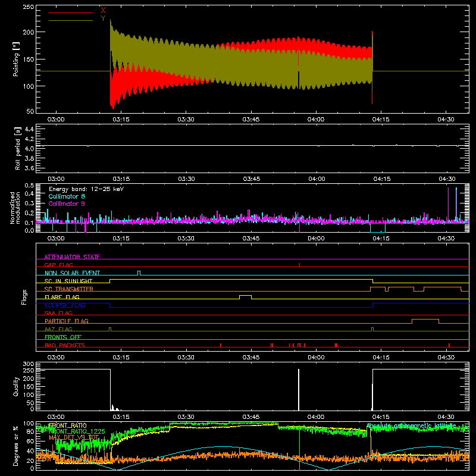Screen dimensions: 476x476
Task: Click the '0.5' value on modulation axis
Action: (x=29, y=186)
